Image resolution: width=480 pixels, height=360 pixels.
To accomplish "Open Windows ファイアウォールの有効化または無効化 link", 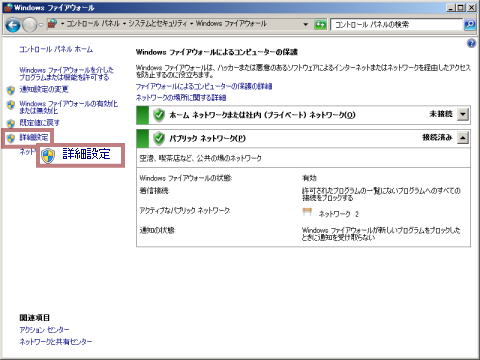I will click(68, 107).
